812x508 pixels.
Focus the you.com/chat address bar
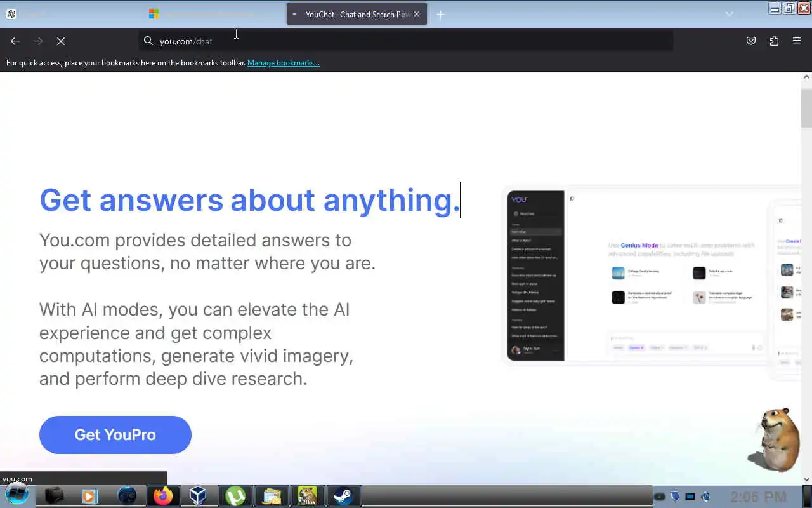pos(406,41)
